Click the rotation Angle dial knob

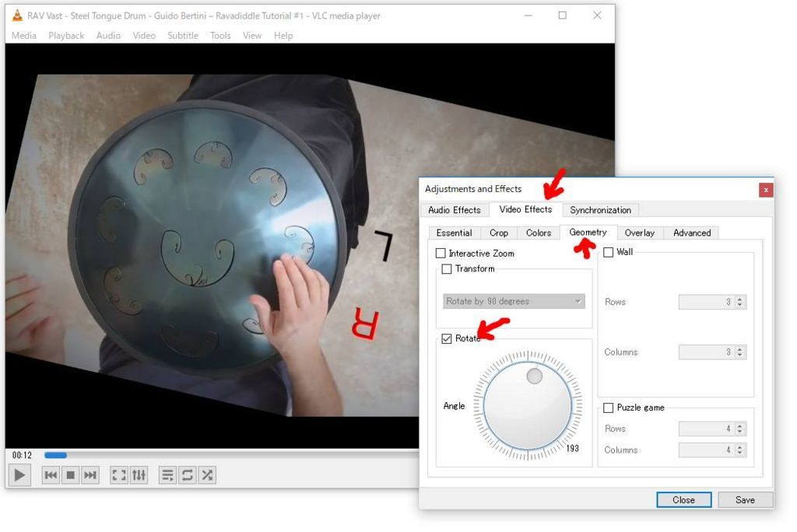coord(528,405)
